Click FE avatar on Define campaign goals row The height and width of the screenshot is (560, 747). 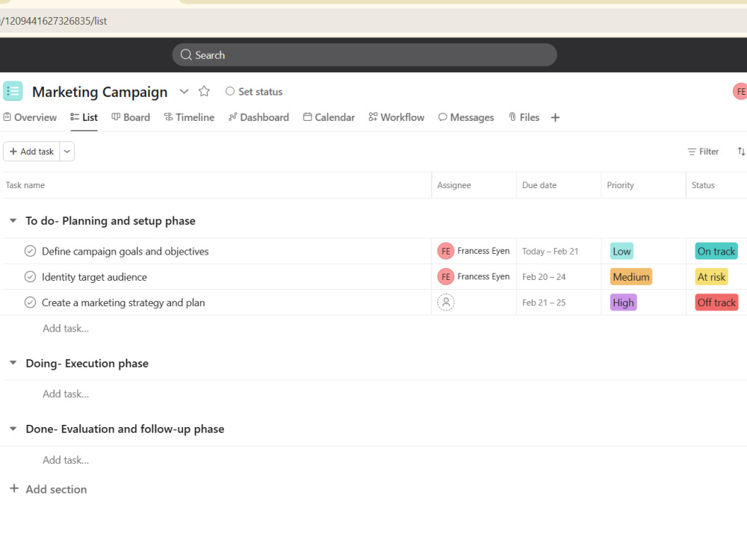coord(446,251)
